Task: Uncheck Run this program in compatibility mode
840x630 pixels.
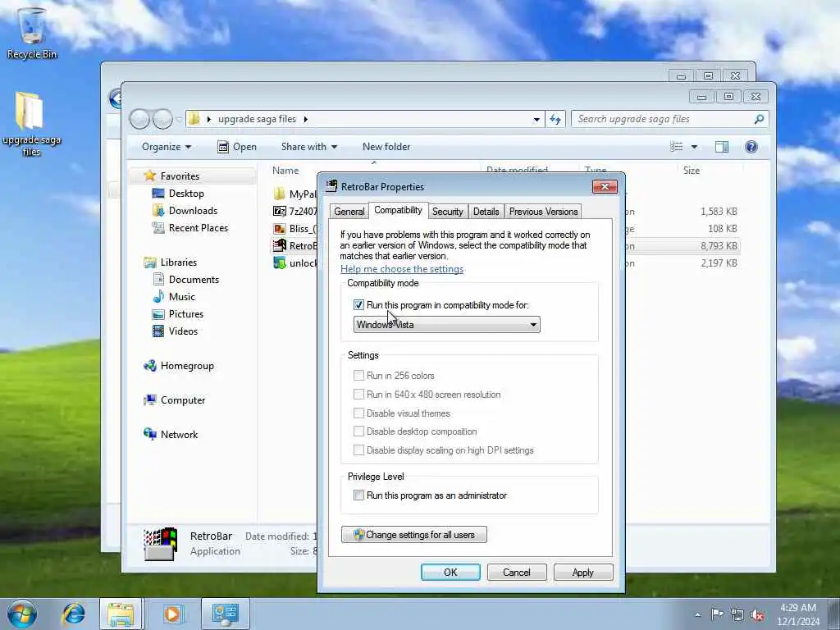Action: [x=359, y=305]
